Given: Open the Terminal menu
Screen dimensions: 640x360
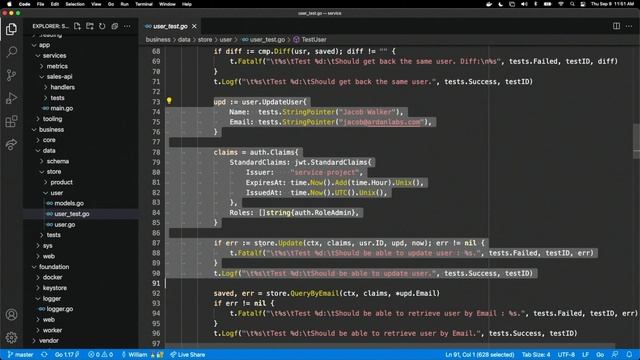Looking at the screenshot, I should [x=144, y=4].
